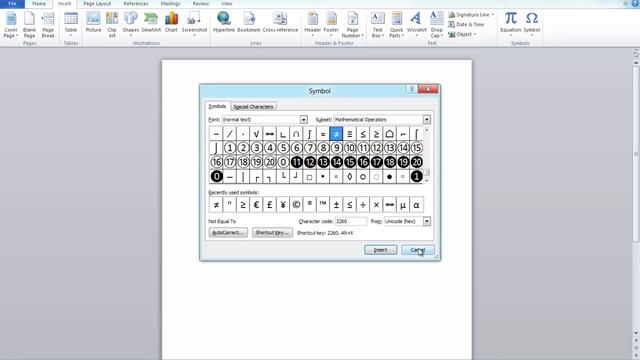
Task: Open Clip Art pane
Action: tap(112, 25)
